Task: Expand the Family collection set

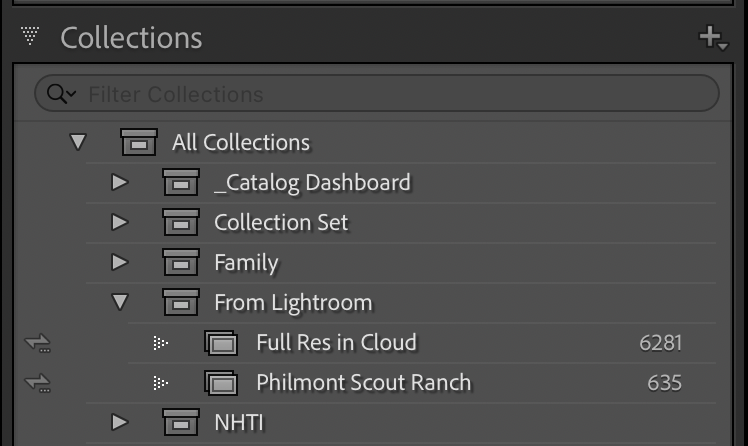Action: [120, 262]
